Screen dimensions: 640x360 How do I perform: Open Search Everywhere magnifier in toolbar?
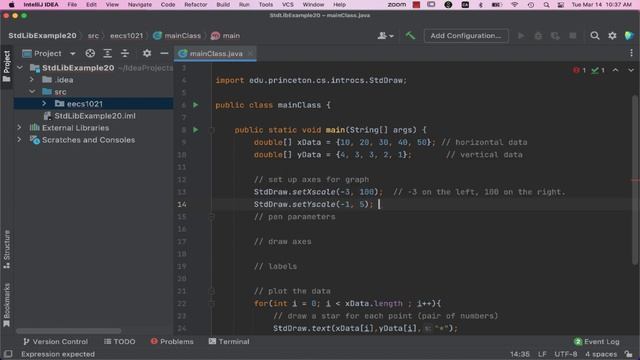[595, 36]
